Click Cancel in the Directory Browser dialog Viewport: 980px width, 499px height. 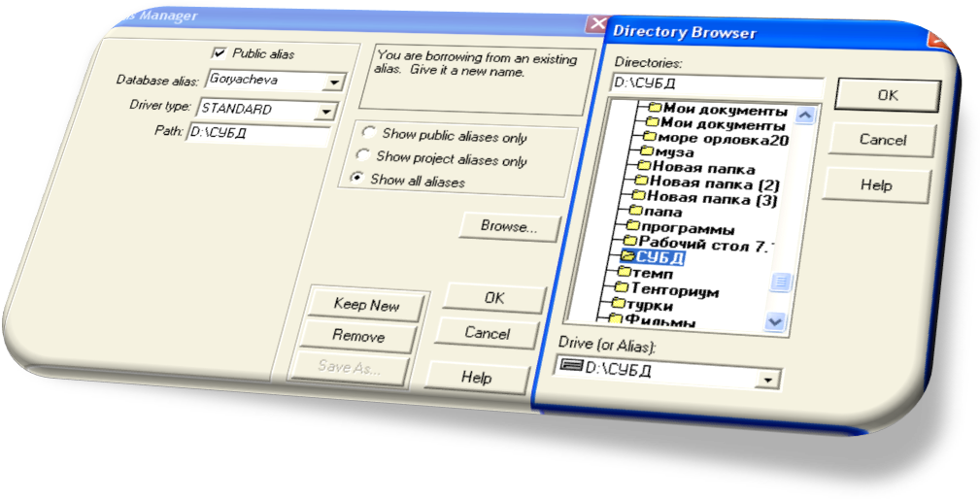883,140
